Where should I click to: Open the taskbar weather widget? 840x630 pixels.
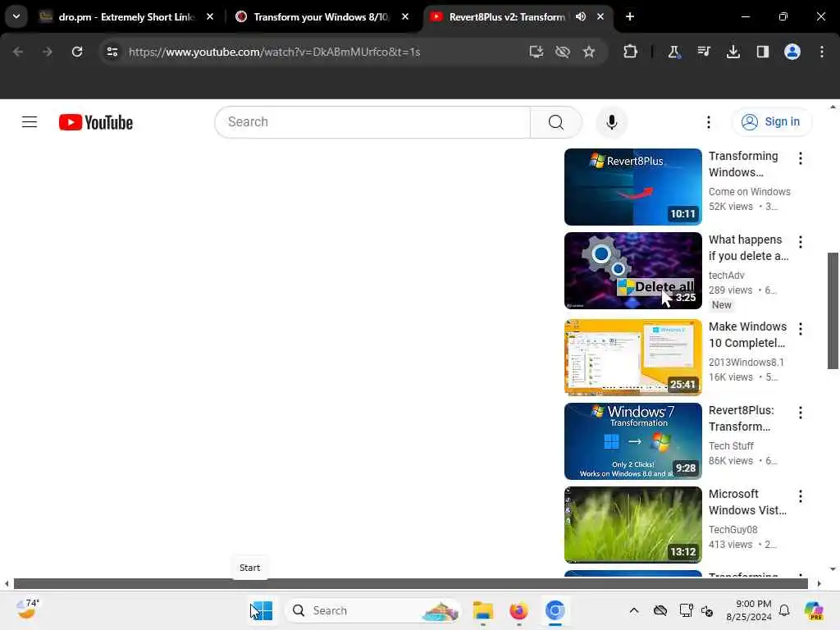27,609
